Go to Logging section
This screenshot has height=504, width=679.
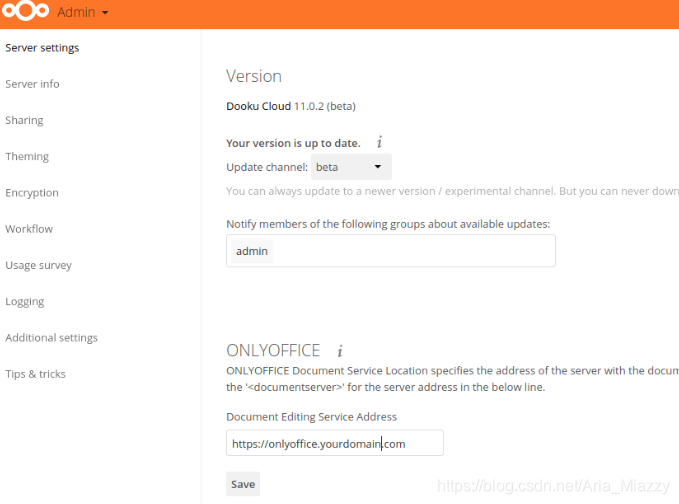[25, 301]
